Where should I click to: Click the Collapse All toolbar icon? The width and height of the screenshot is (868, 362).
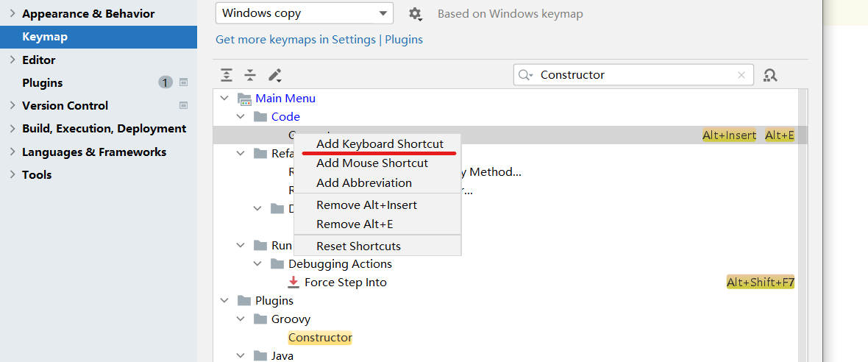[x=250, y=75]
